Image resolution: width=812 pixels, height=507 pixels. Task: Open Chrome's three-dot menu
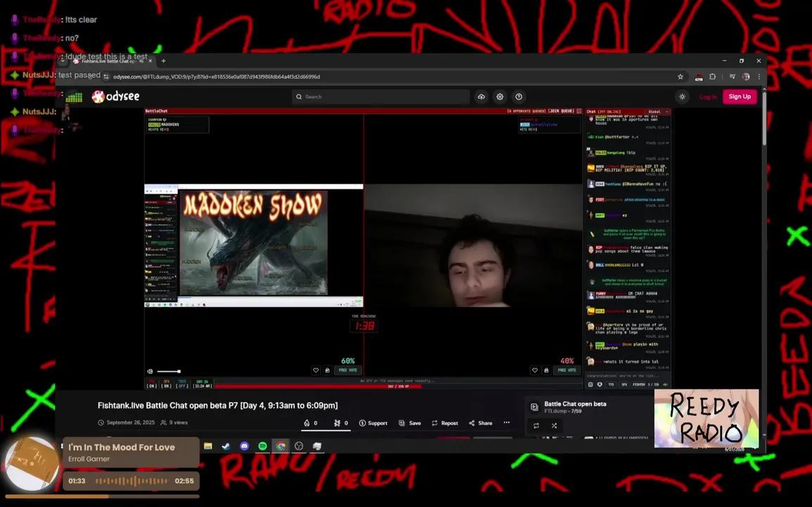tap(759, 77)
